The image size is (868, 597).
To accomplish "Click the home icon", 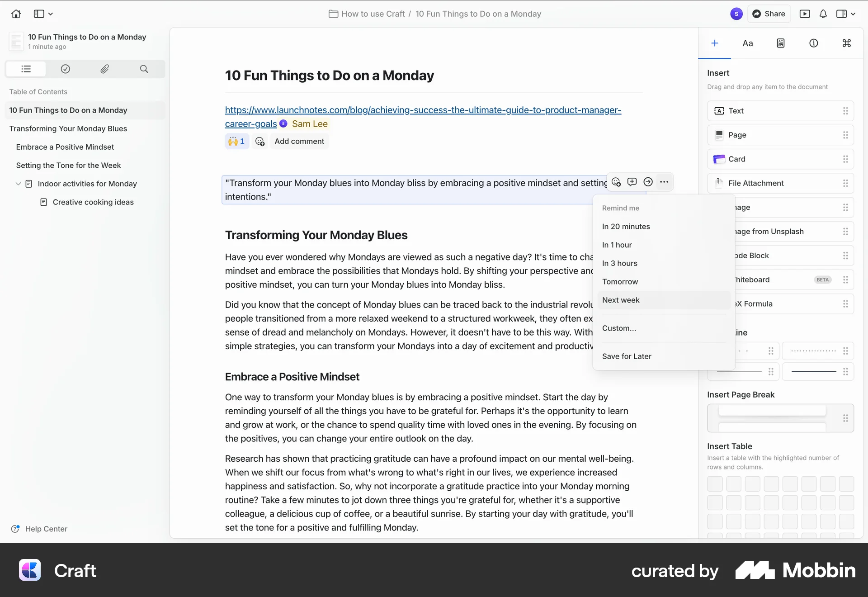I will (16, 14).
